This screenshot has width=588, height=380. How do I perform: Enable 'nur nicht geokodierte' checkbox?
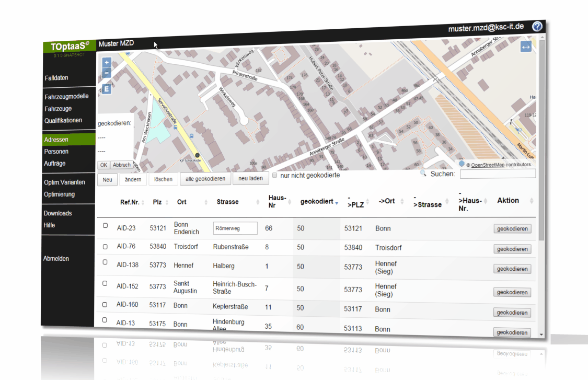tap(274, 175)
